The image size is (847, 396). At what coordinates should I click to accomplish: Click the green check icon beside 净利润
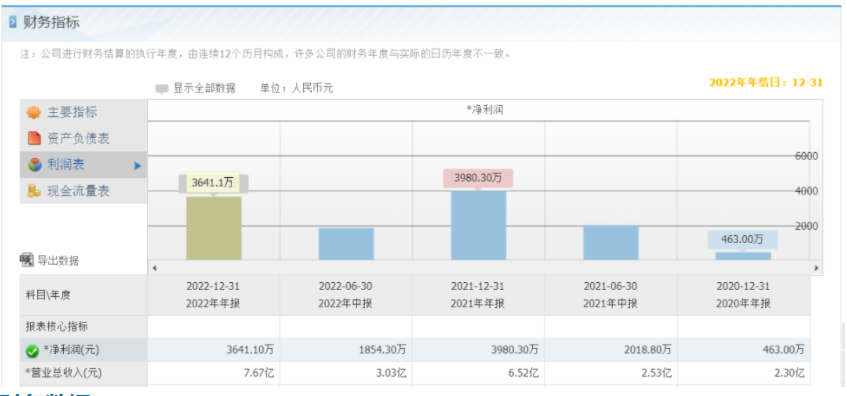(32, 351)
